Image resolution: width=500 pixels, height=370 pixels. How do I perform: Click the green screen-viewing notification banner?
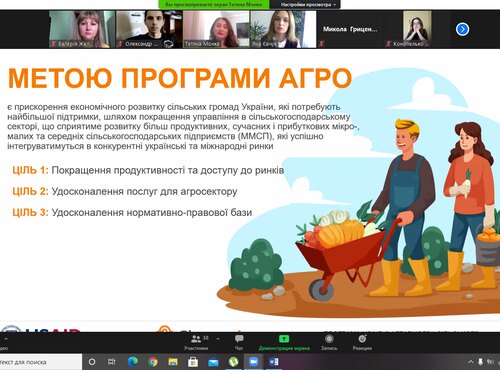[x=214, y=5]
